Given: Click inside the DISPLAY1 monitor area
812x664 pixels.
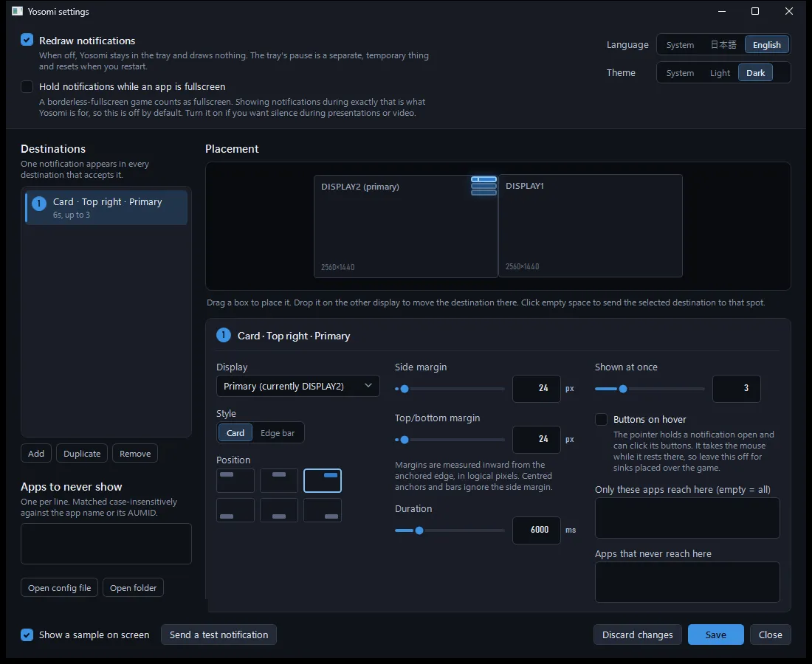Looking at the screenshot, I should coord(591,226).
